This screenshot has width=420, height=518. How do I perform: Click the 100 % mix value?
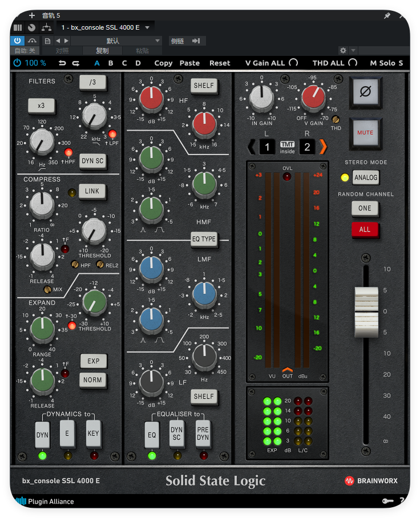point(35,63)
